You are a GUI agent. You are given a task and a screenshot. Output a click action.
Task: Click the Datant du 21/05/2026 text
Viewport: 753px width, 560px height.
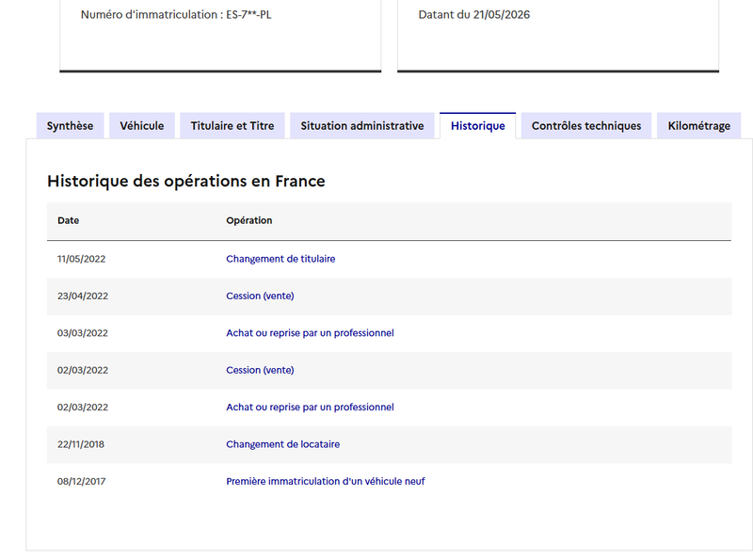coord(474,15)
